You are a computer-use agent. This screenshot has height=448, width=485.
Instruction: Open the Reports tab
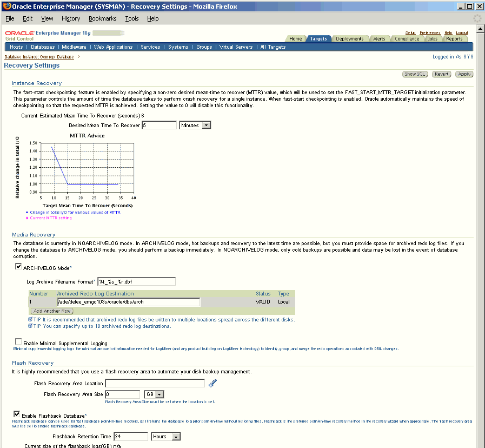(454, 39)
